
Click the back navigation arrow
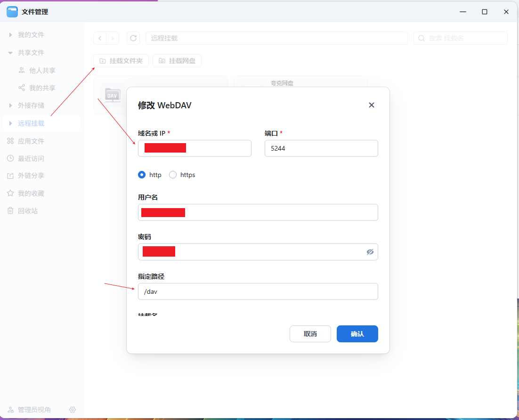100,38
